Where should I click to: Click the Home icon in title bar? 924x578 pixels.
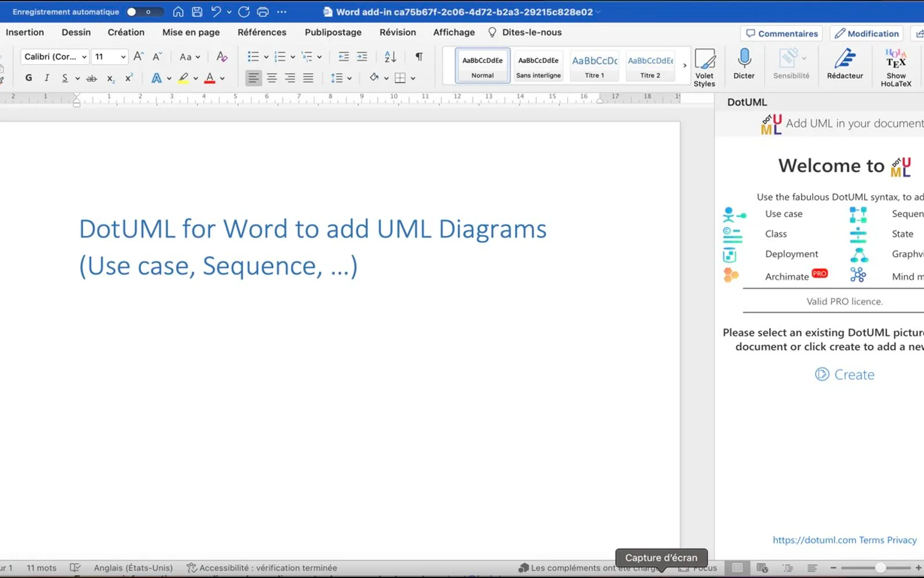(178, 12)
